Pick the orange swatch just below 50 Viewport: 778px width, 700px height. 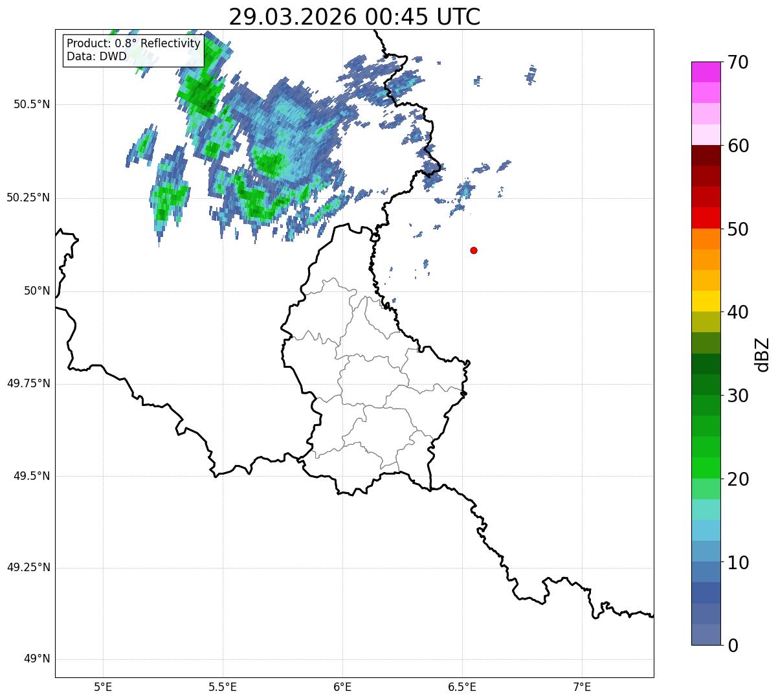pyautogui.click(x=706, y=239)
